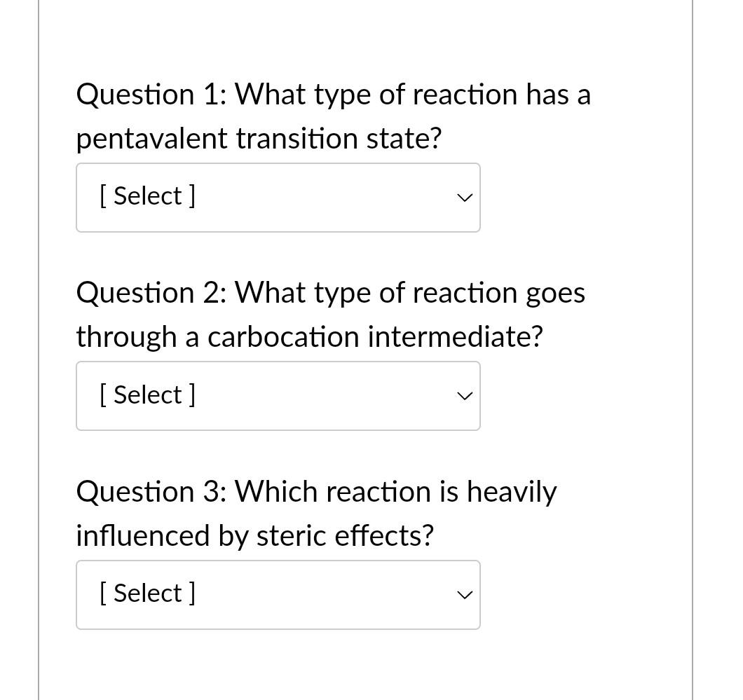Expand the pentavalent transition state question dropdown
Image resolution: width=743 pixels, height=700 pixels.
[278, 197]
